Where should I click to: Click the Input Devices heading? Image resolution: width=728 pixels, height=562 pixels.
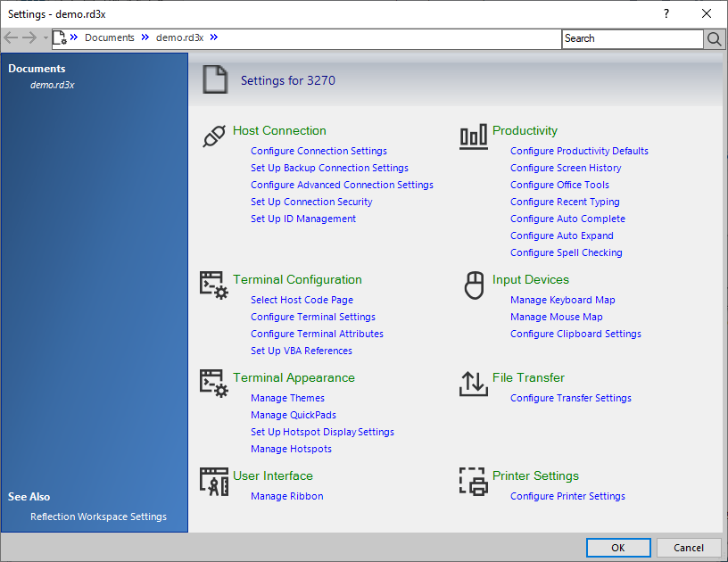[531, 279]
